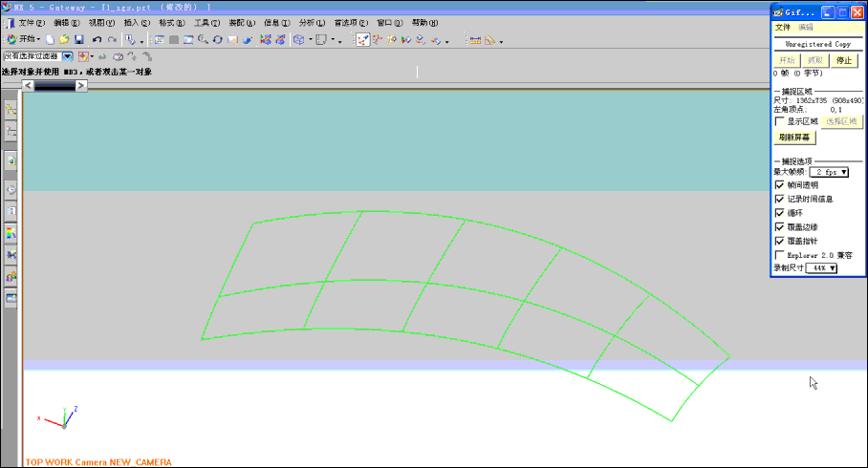868x468 pixels.
Task: Click the XYZ coordinate triad in viewport
Action: coord(58,417)
